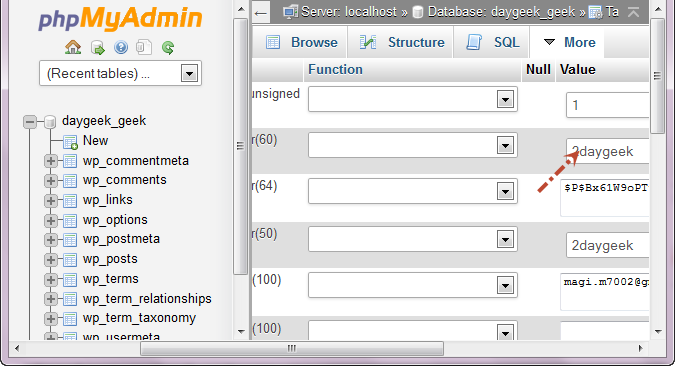
Task: Expand wp_links table node
Action: click(x=50, y=200)
